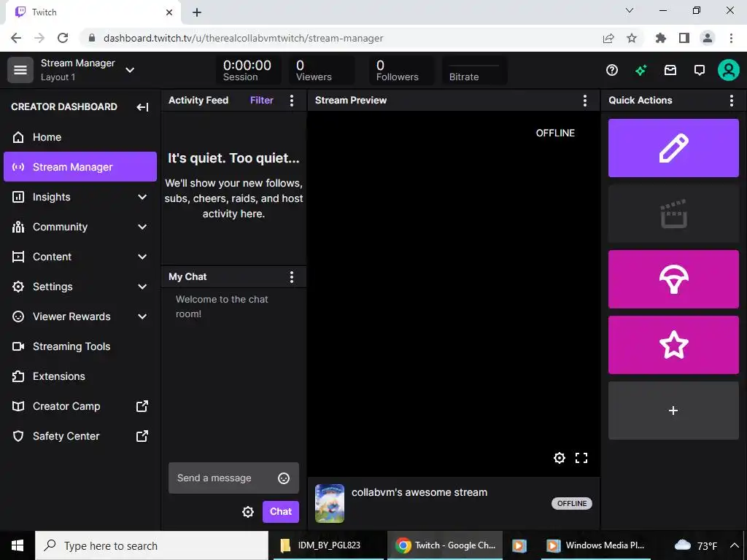Open Extensions in the sidebar
747x560 pixels.
(x=80, y=376)
